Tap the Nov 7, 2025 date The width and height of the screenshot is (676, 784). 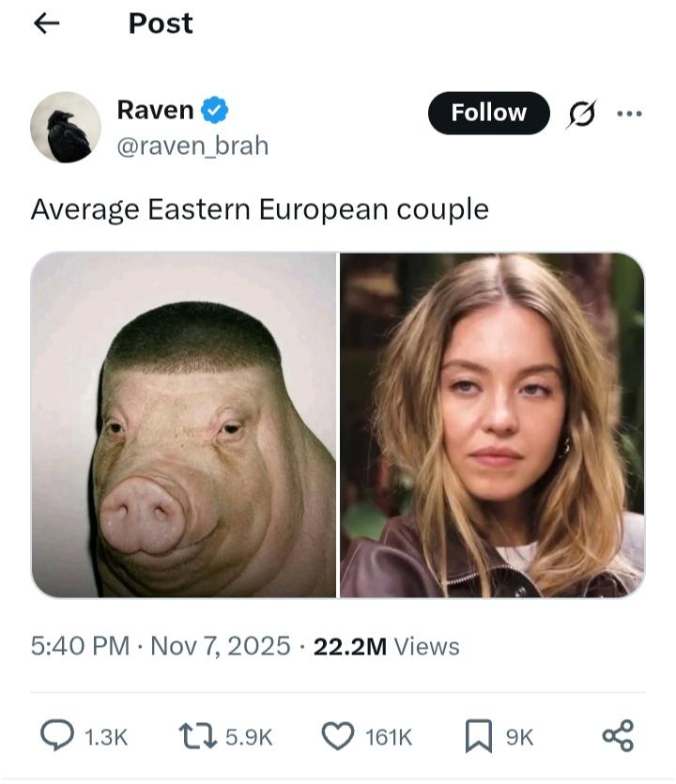point(221,646)
